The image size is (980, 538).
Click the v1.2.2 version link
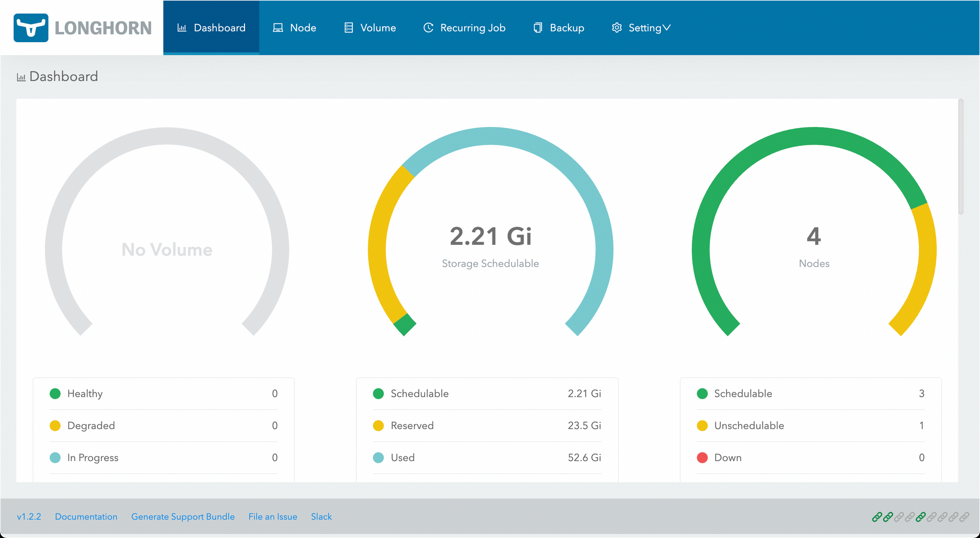pyautogui.click(x=29, y=517)
